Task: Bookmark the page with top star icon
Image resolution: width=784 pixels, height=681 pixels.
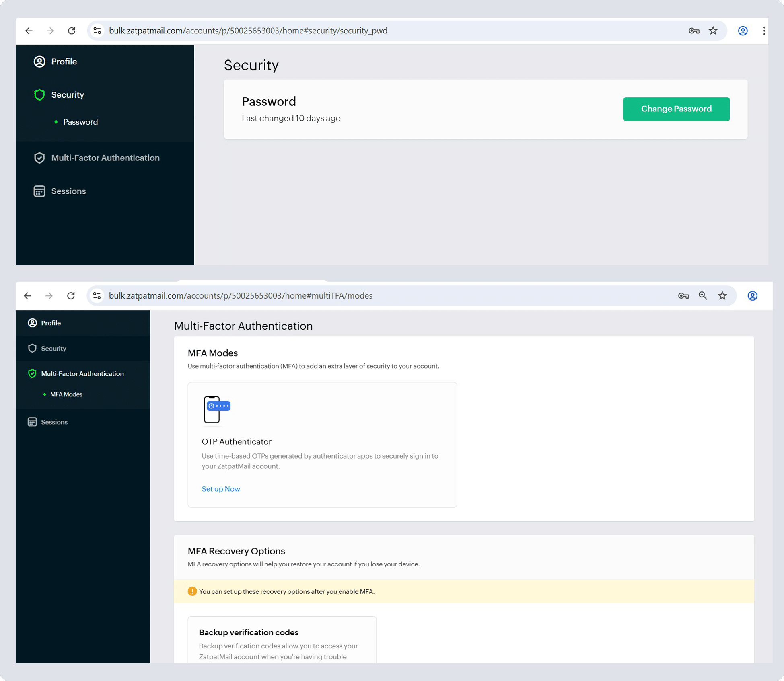Action: click(x=713, y=31)
